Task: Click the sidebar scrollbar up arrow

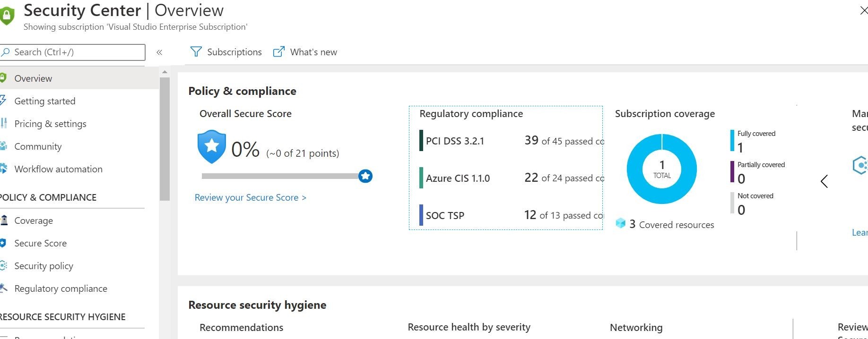Action: (165, 72)
